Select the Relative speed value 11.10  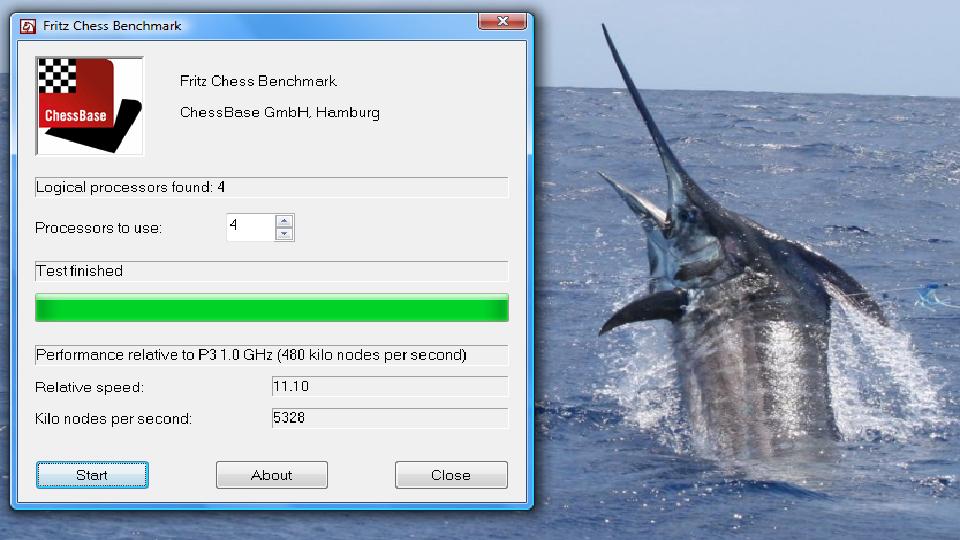point(389,386)
